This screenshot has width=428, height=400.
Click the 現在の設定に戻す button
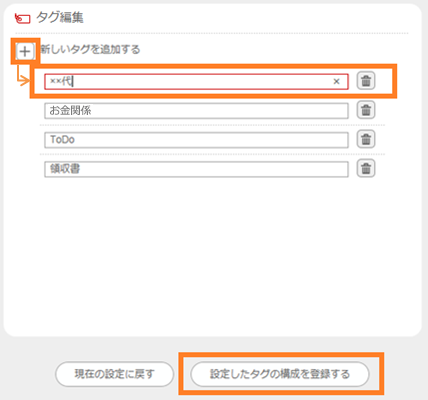click(x=114, y=374)
